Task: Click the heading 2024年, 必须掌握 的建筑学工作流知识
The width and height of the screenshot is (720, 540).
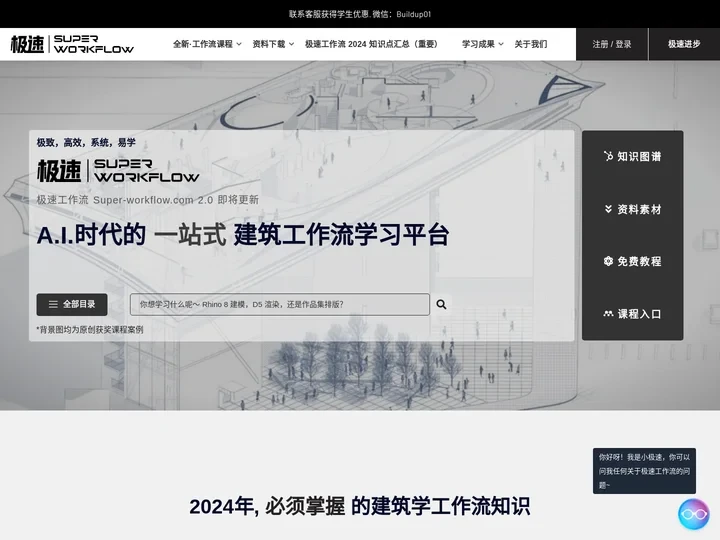Action: pyautogui.click(x=360, y=506)
